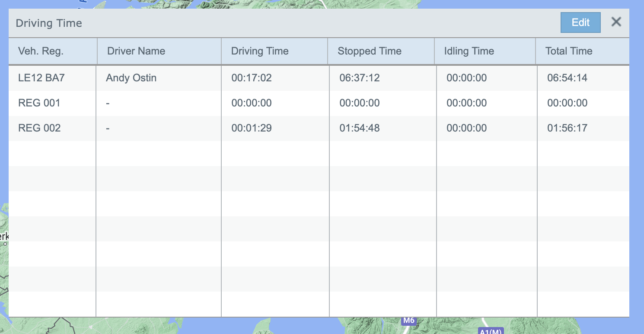Click driver name Andy Ostin
Viewport: 644px width, 334px height.
coord(131,78)
